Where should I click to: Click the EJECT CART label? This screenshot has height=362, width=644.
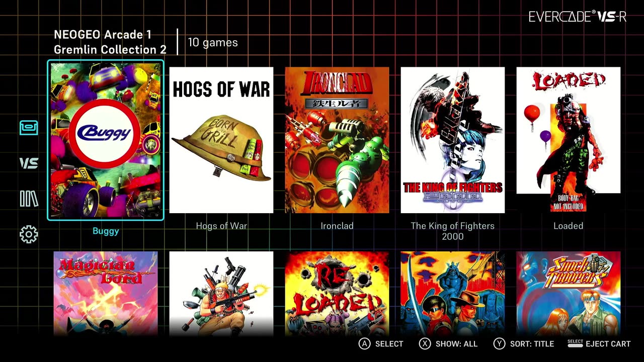pyautogui.click(x=608, y=344)
